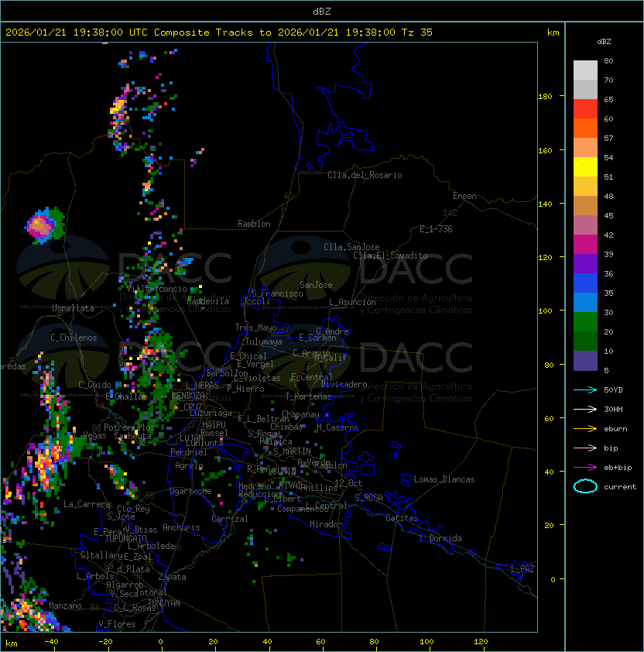Click the Anchoris place label
The width and height of the screenshot is (644, 652).
pos(181,527)
